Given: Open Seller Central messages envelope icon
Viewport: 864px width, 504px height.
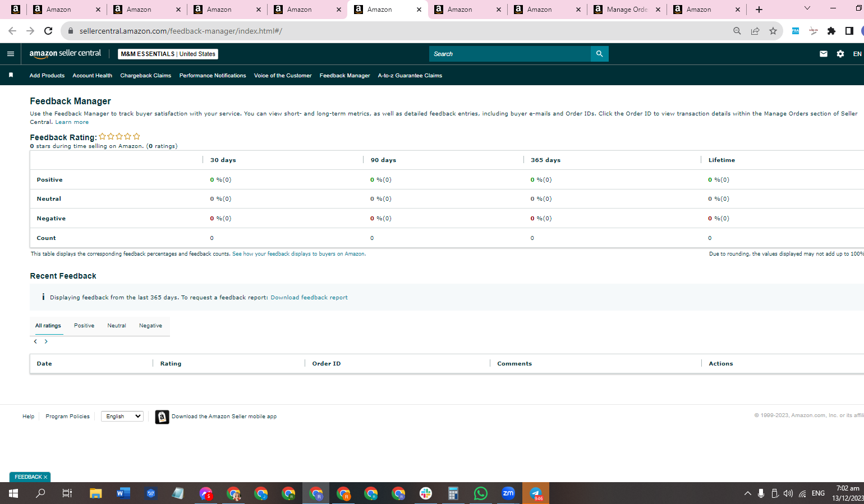Looking at the screenshot, I should point(824,54).
